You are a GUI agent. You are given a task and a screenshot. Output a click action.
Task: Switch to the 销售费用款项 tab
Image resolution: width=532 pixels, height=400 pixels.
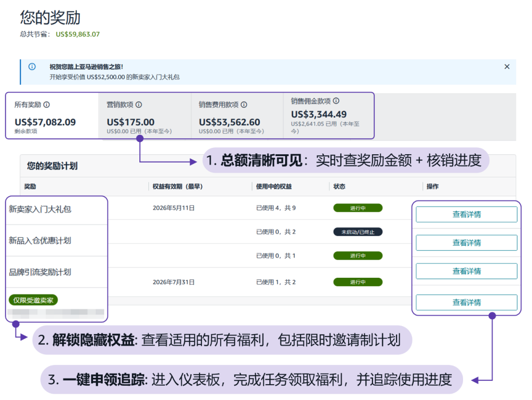[x=237, y=116]
